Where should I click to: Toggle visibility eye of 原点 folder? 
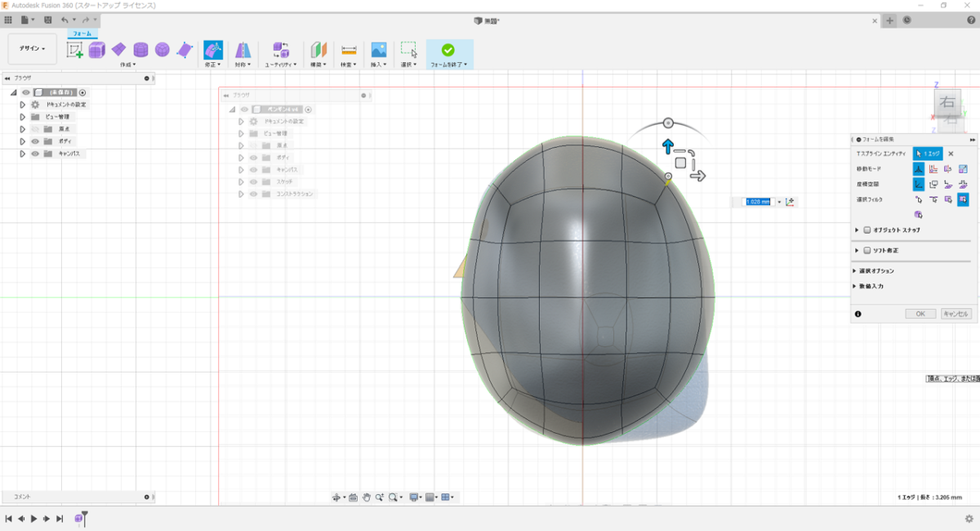tap(35, 129)
